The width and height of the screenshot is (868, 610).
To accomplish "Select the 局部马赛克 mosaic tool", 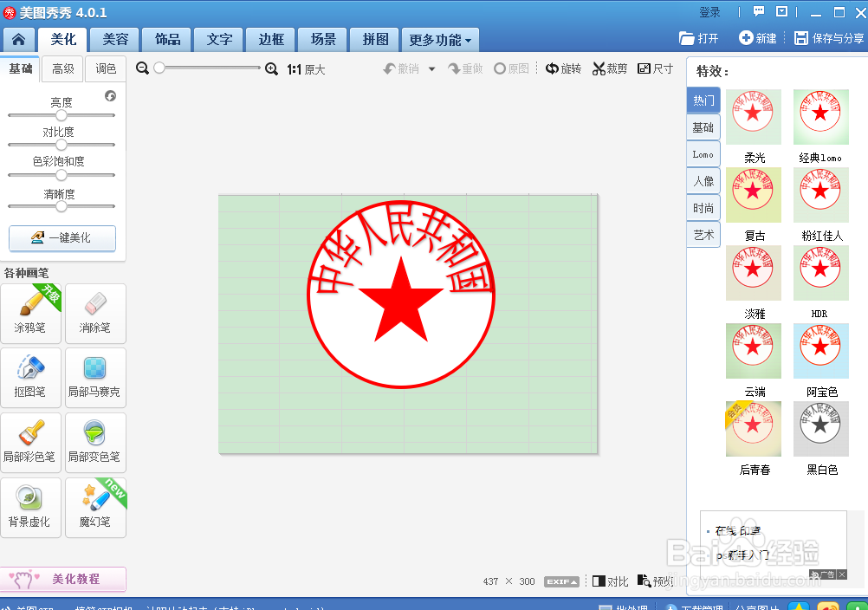I will [95, 378].
